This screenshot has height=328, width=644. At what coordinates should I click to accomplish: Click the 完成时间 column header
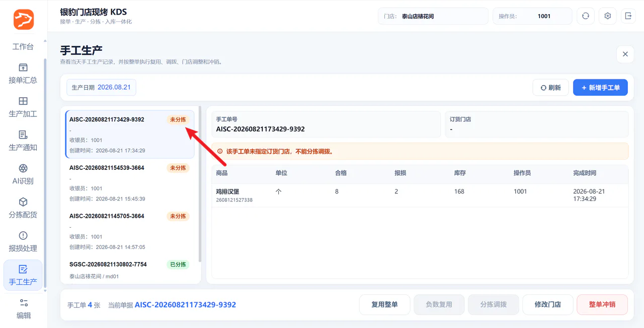tap(585, 173)
